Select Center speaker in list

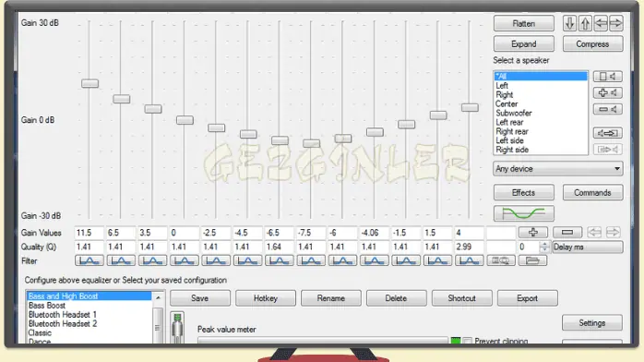click(x=541, y=104)
